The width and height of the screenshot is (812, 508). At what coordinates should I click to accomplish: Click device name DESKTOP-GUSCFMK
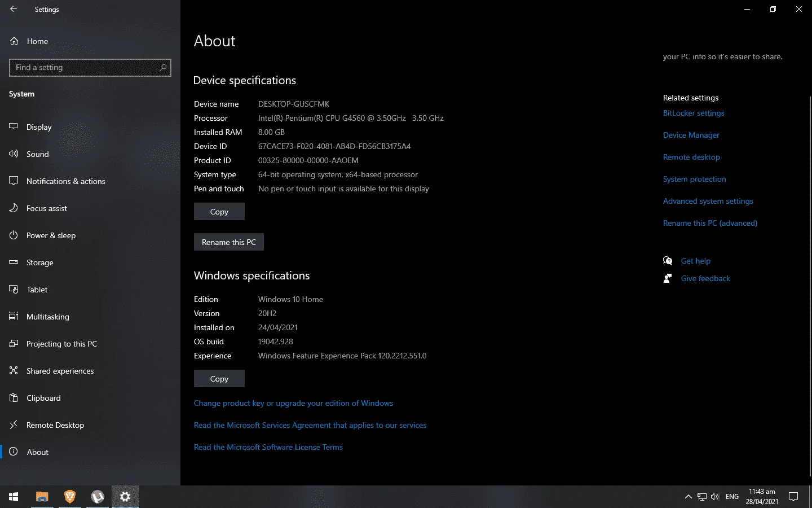pos(294,104)
